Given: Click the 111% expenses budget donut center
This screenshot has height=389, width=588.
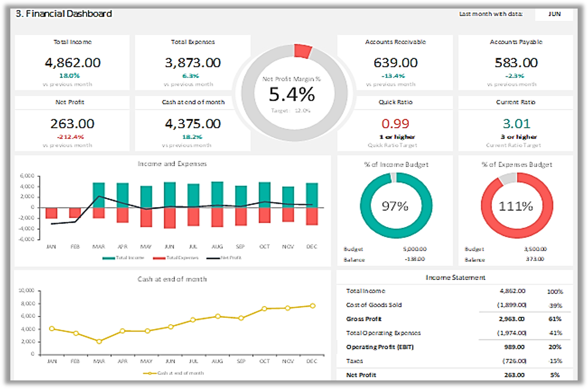Looking at the screenshot, I should click(516, 206).
